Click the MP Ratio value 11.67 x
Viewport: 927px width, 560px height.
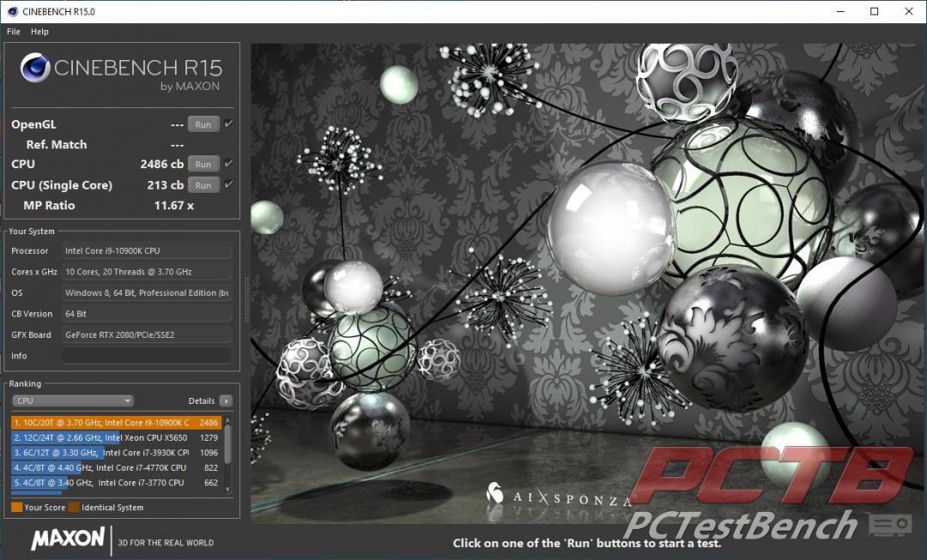pyautogui.click(x=173, y=206)
